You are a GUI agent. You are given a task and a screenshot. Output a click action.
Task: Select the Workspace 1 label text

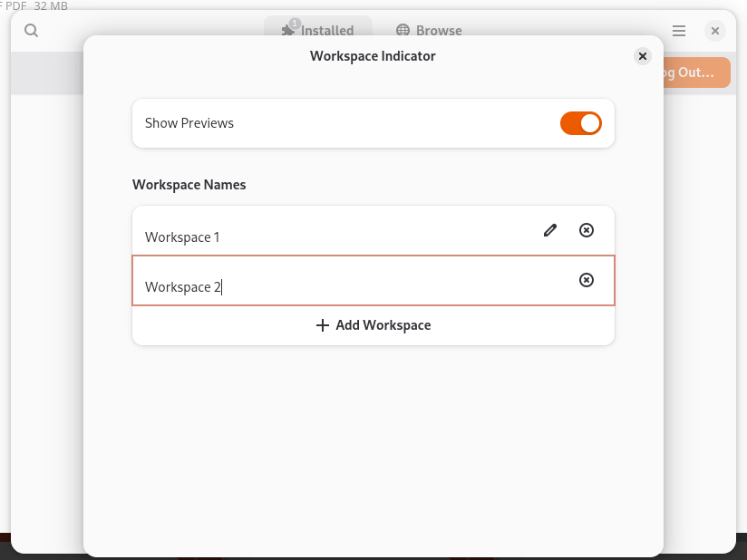click(x=182, y=237)
